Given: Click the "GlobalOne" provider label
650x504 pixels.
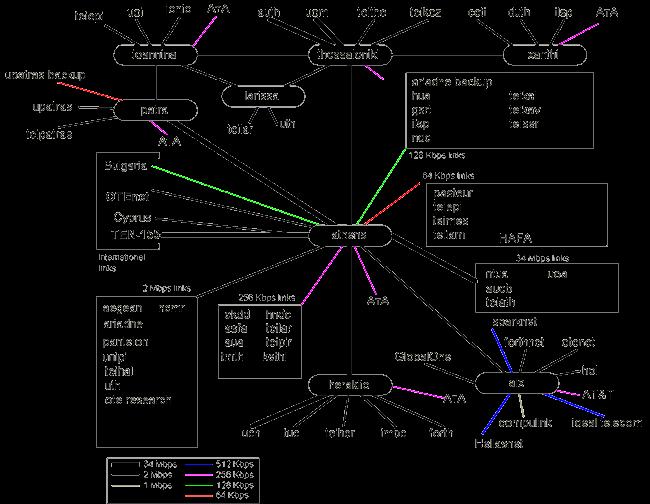Looking at the screenshot, I should (423, 356).
